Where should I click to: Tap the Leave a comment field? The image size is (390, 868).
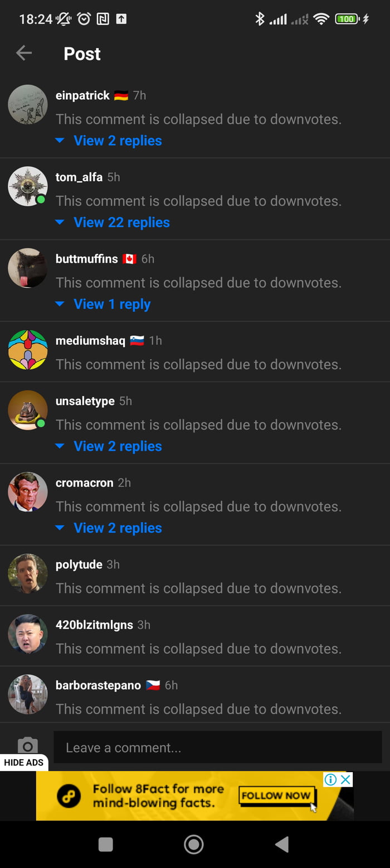[217, 748]
